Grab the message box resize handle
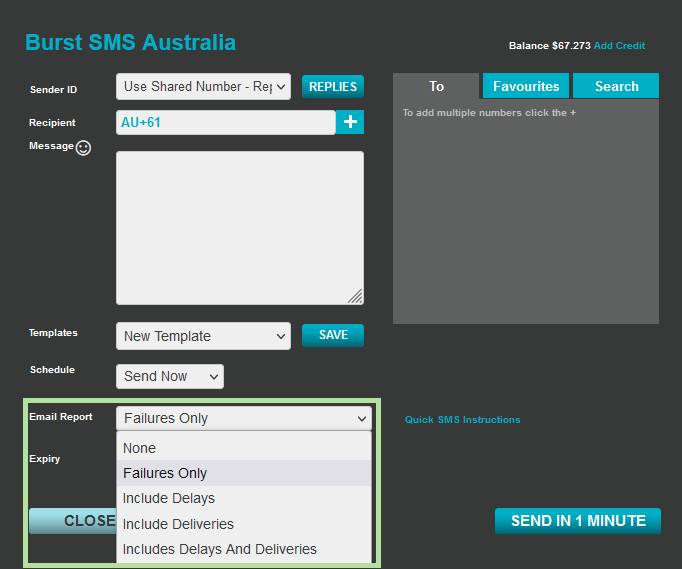The width and height of the screenshot is (682, 569). [355, 296]
